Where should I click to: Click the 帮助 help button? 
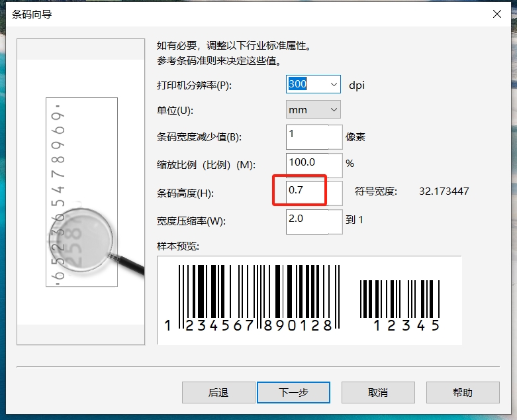point(463,393)
